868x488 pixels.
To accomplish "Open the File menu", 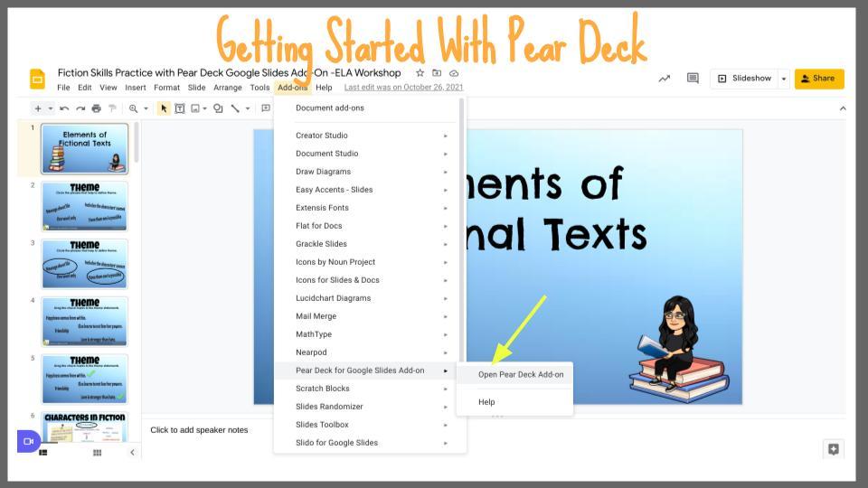I will click(x=63, y=88).
